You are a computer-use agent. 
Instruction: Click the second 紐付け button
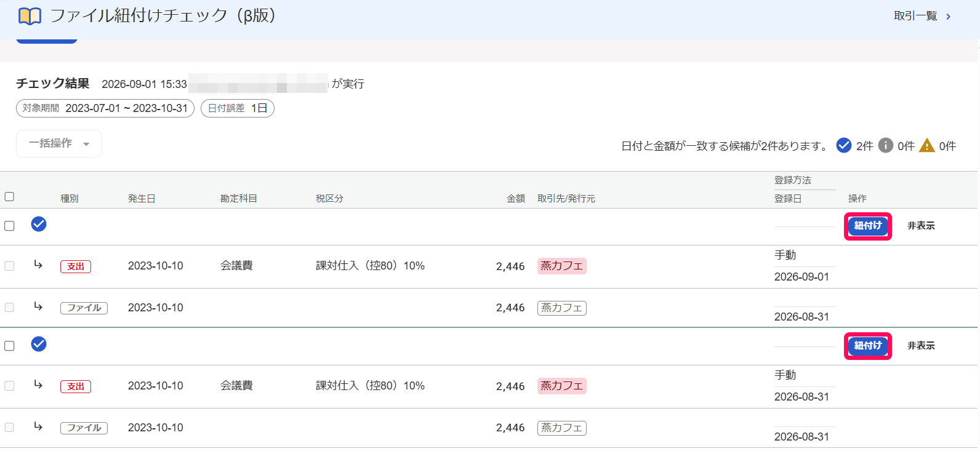click(868, 346)
